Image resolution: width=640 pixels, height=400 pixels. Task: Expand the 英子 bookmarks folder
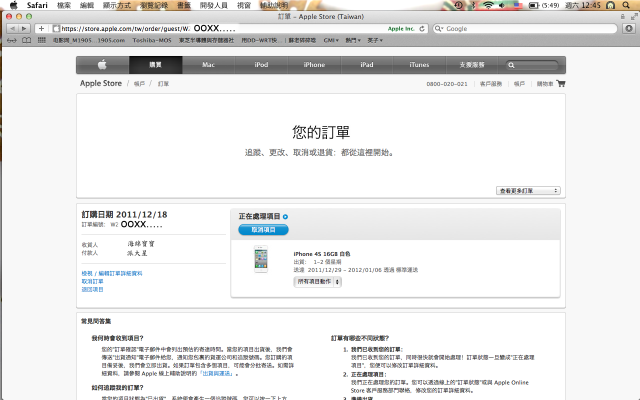point(375,40)
